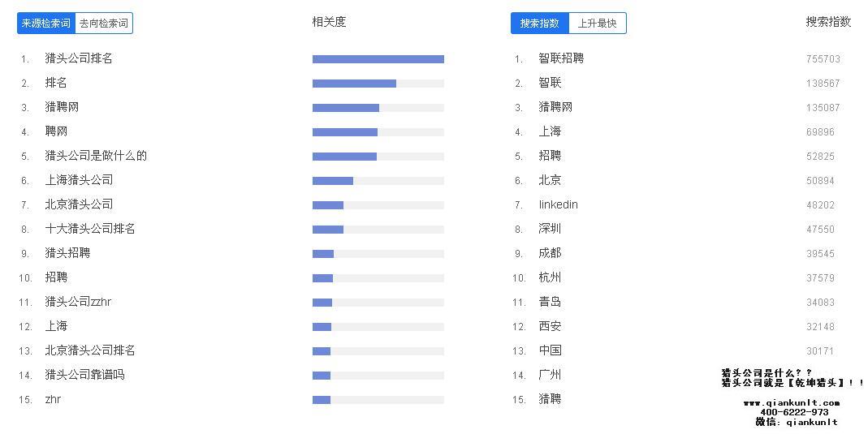Click the 十大猎头公司排名 keyword
Screen dimensions: 868x434
[x=90, y=229]
